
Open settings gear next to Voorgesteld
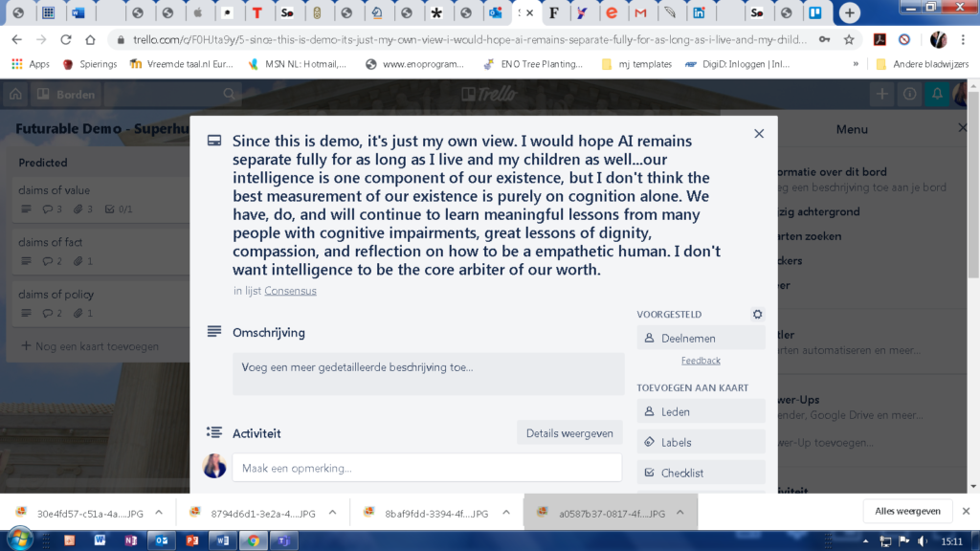coord(758,314)
